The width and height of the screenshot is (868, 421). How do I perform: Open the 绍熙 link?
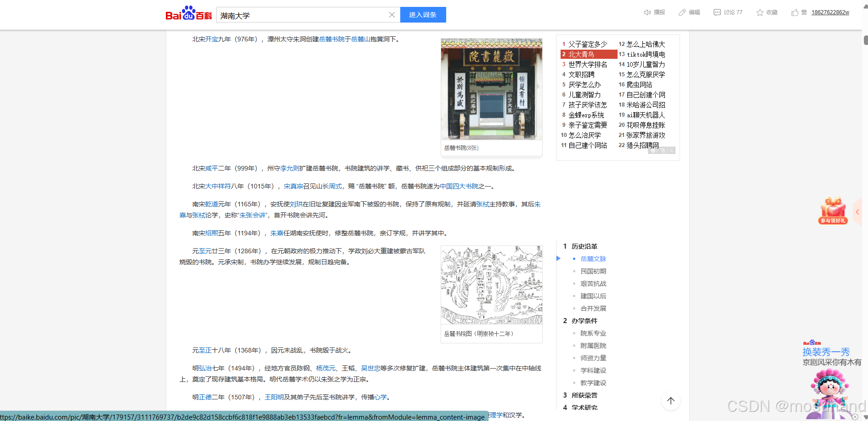[x=211, y=233]
